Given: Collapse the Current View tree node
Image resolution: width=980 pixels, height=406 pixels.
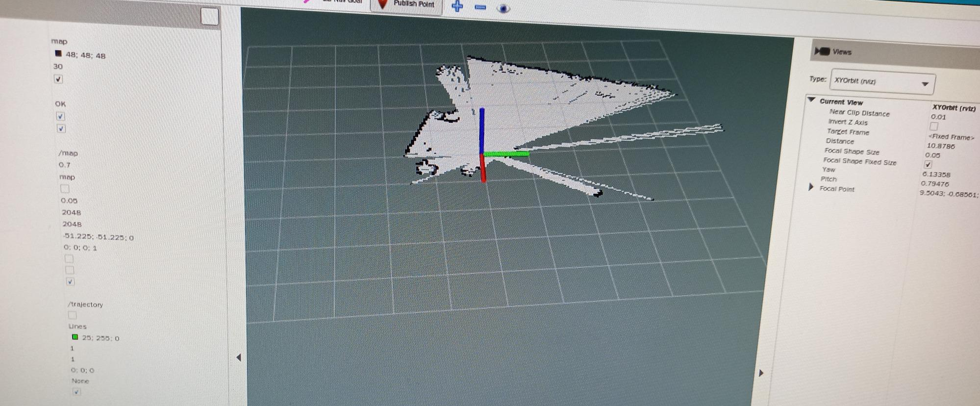Looking at the screenshot, I should click(x=811, y=100).
